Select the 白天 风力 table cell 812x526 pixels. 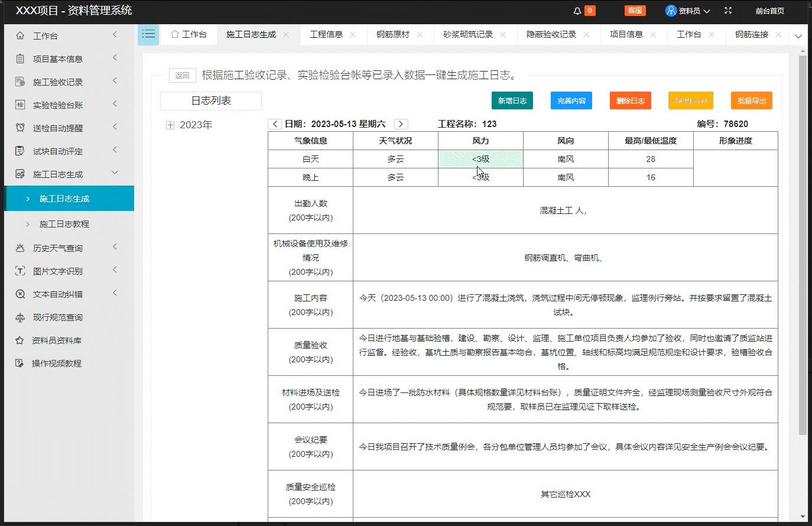click(480, 158)
